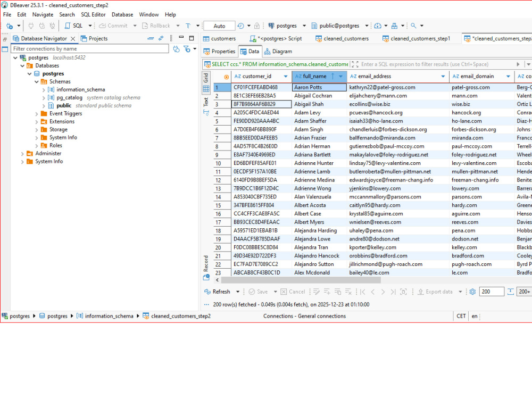The width and height of the screenshot is (532, 399).
Task: Toggle the read-only lock icon
Action: coord(257,26)
